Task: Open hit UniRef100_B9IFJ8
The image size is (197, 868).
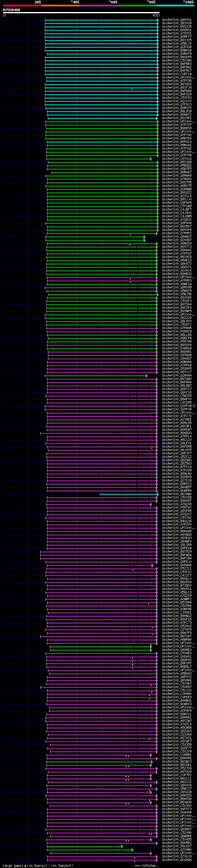Action: coord(176,88)
